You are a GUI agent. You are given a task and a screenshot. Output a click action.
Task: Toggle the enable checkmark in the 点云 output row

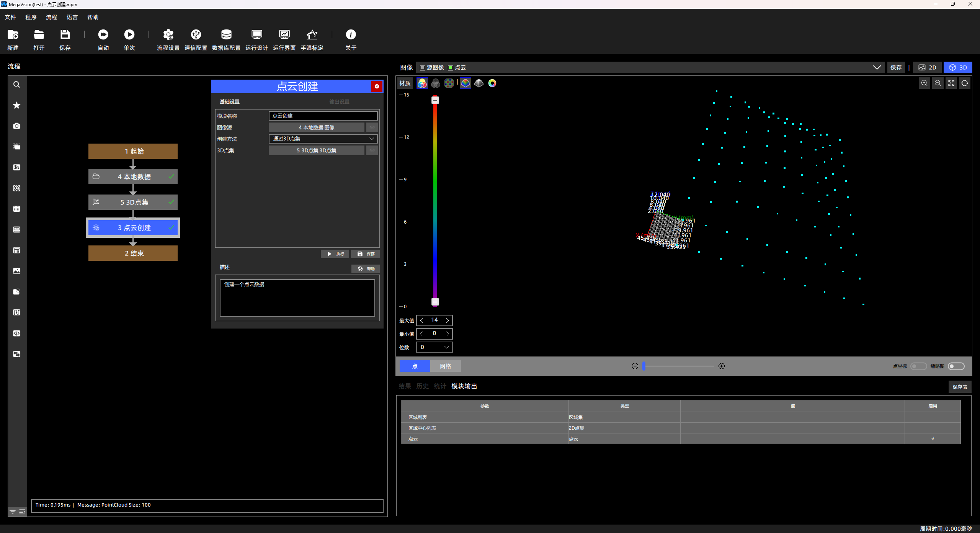pos(933,439)
